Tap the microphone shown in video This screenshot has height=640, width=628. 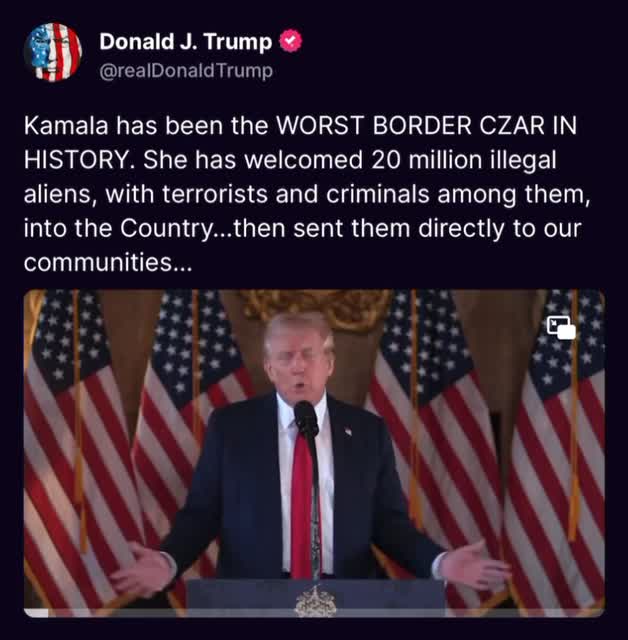306,418
